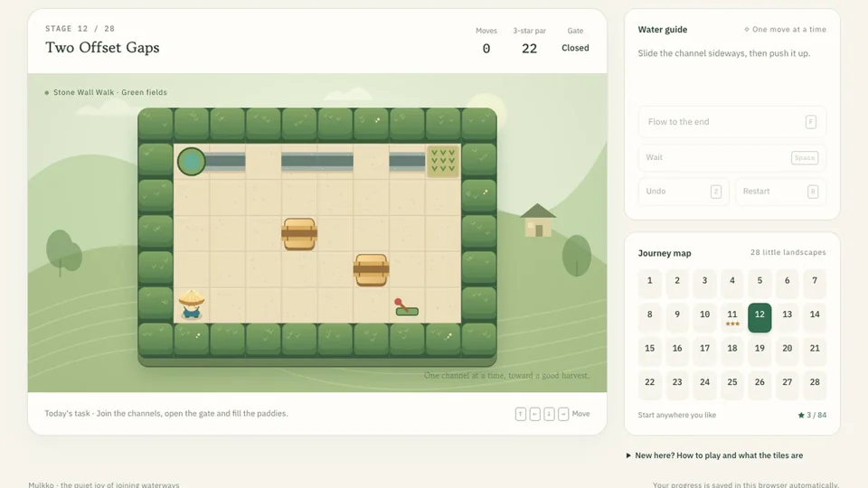This screenshot has width=868, height=488.
Task: Click the farmer character with straw hat
Action: [192, 305]
